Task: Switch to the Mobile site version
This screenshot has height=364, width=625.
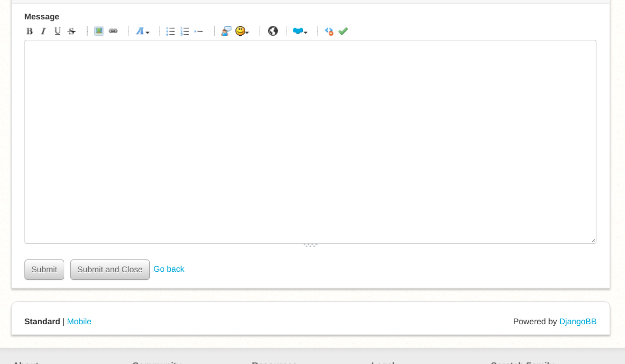Action: click(x=79, y=321)
